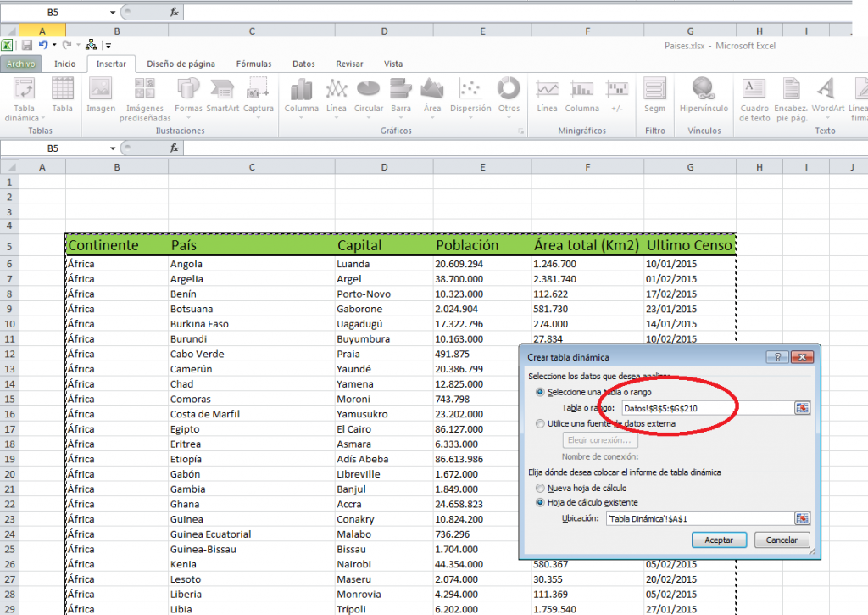Click the Tabla o rango input field

(708, 408)
